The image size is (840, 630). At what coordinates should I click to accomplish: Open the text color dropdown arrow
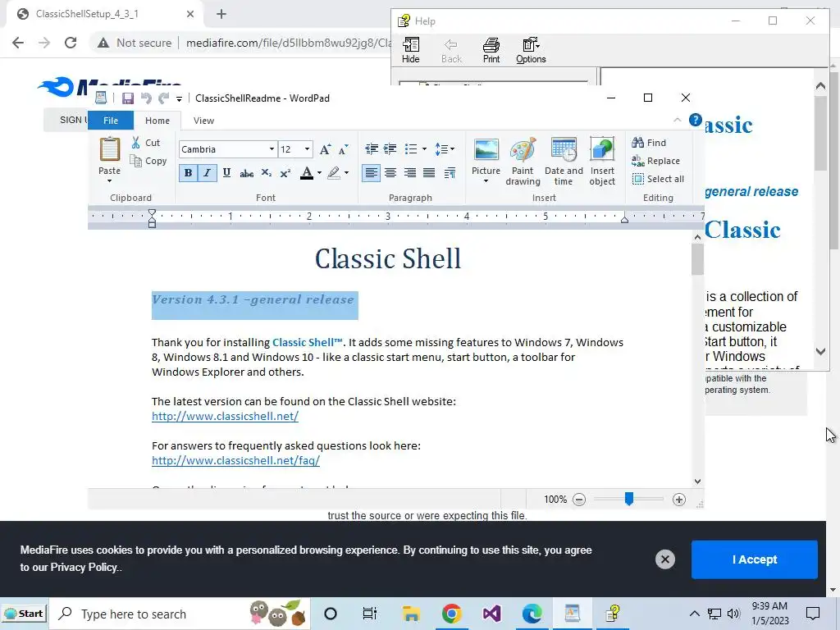tap(319, 172)
